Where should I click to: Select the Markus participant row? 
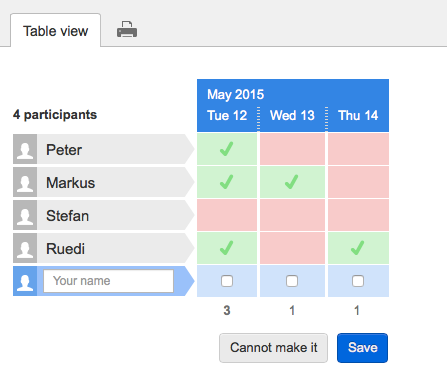tap(103, 182)
